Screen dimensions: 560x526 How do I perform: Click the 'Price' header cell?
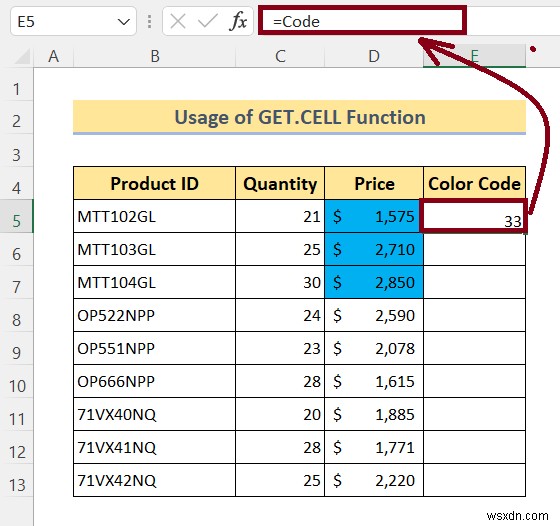click(374, 183)
